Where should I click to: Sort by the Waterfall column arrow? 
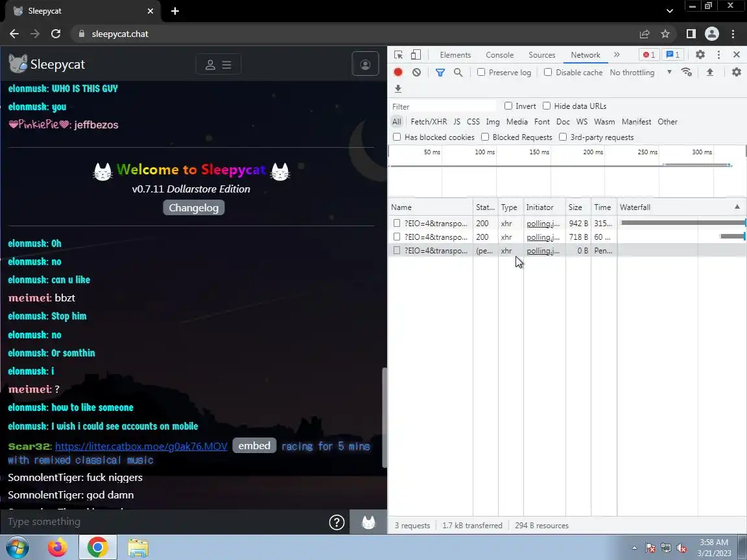click(x=737, y=207)
